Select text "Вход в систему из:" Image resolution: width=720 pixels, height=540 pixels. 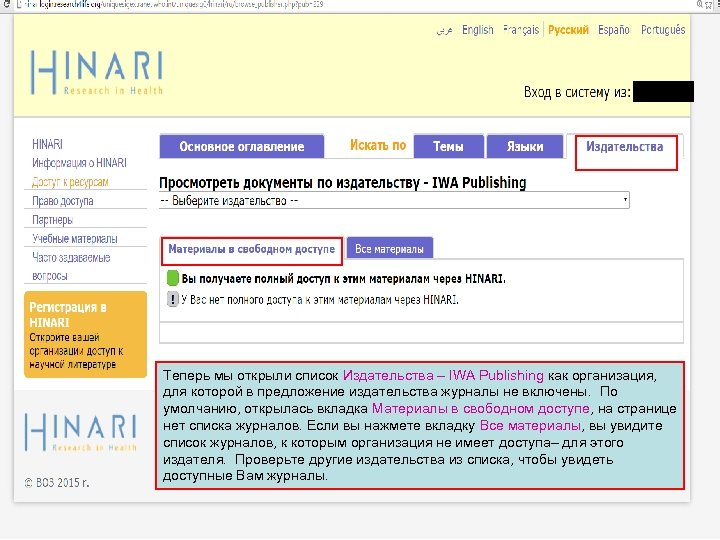[x=577, y=92]
